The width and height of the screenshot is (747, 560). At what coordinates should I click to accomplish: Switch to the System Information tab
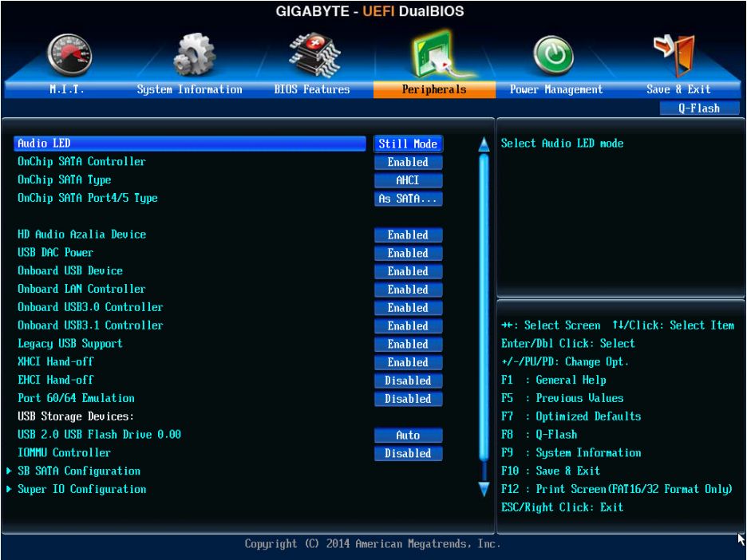[190, 89]
